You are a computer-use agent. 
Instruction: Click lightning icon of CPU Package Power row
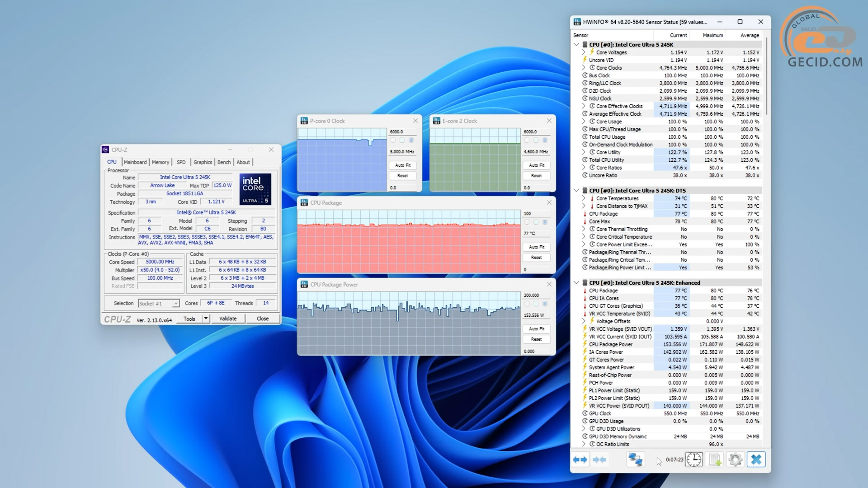[x=585, y=344]
